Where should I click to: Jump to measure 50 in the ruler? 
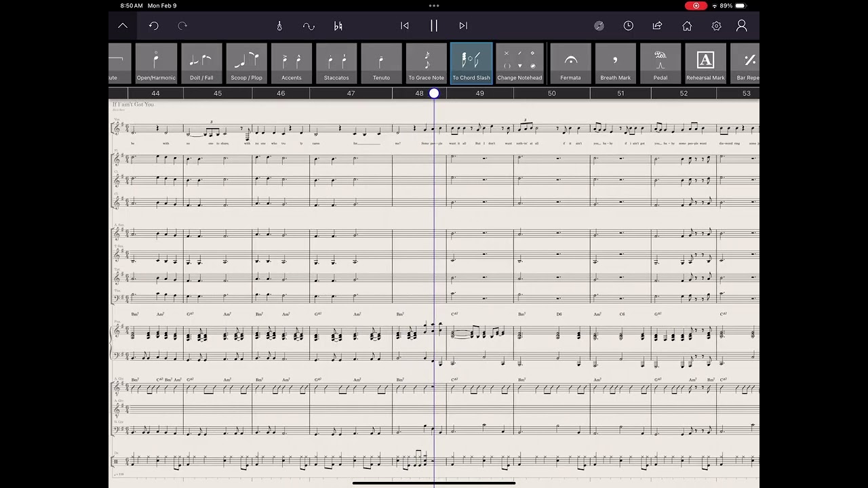(x=551, y=94)
